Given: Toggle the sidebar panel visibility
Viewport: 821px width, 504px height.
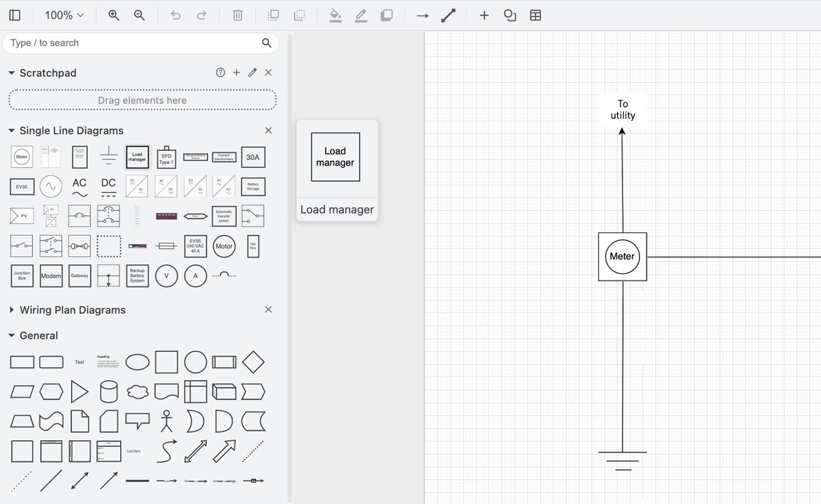Looking at the screenshot, I should point(15,15).
